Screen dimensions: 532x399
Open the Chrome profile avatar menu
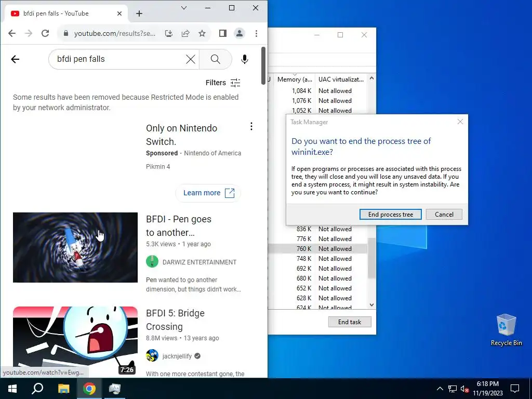click(239, 33)
